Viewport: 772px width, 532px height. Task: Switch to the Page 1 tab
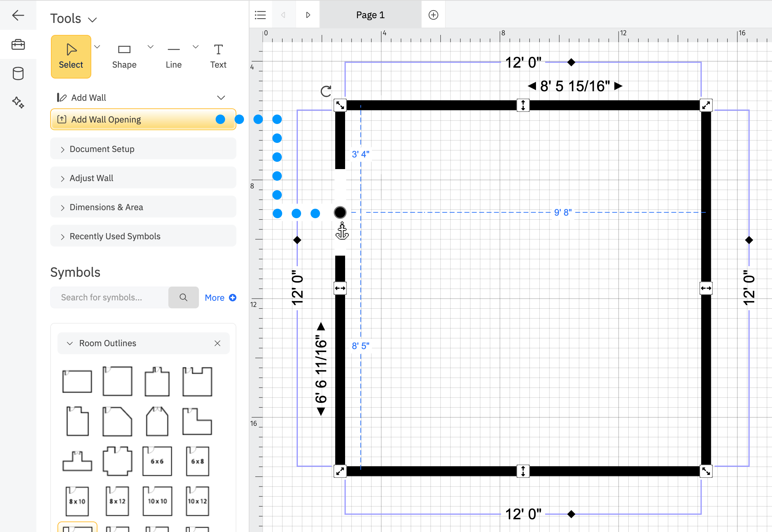[370, 15]
